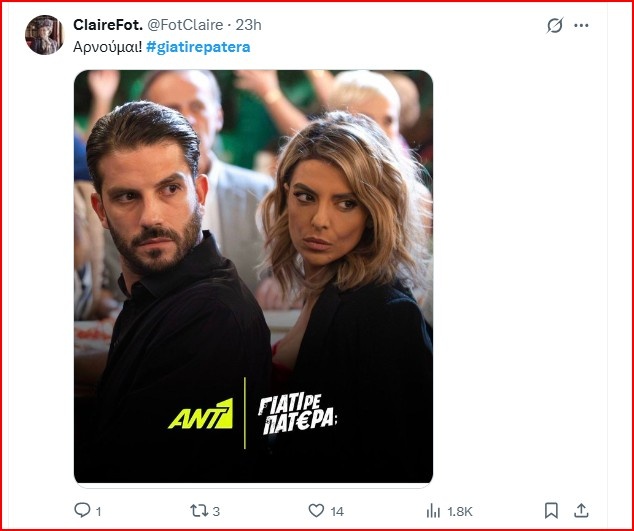
Task: Click the ΓΙΑΤΙ ΡΕ ΠΑΤΕΡΑ title in the image
Action: coord(297,412)
